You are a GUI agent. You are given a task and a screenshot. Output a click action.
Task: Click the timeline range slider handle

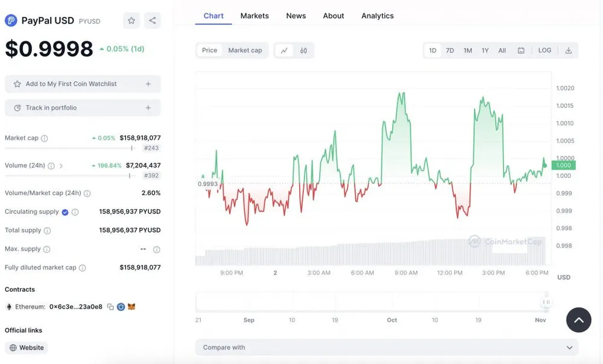pyautogui.click(x=546, y=302)
